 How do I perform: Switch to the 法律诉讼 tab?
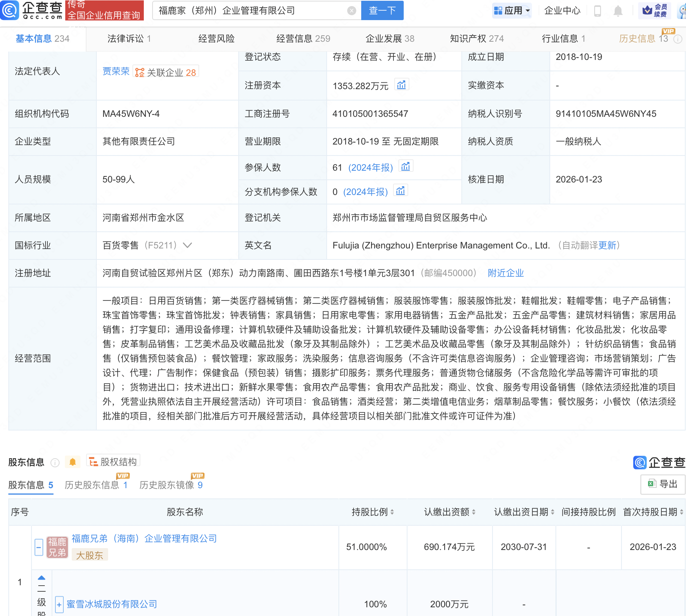[129, 39]
